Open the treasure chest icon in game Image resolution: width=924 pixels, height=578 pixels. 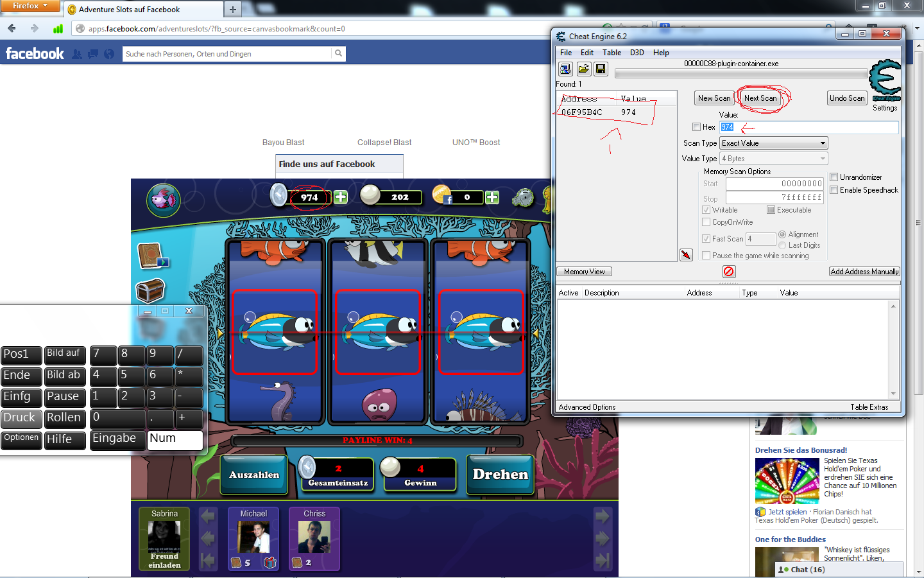(151, 290)
